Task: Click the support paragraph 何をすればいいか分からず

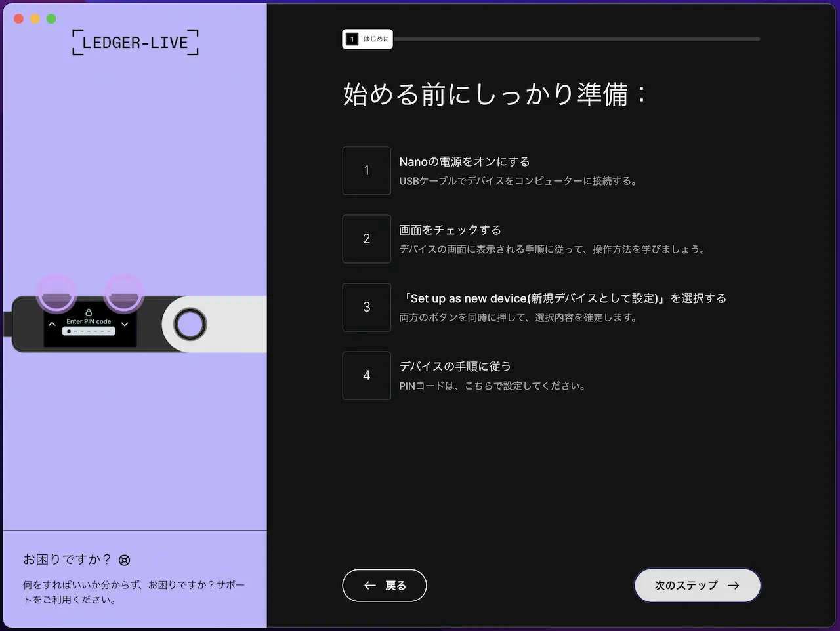Action: (x=134, y=592)
